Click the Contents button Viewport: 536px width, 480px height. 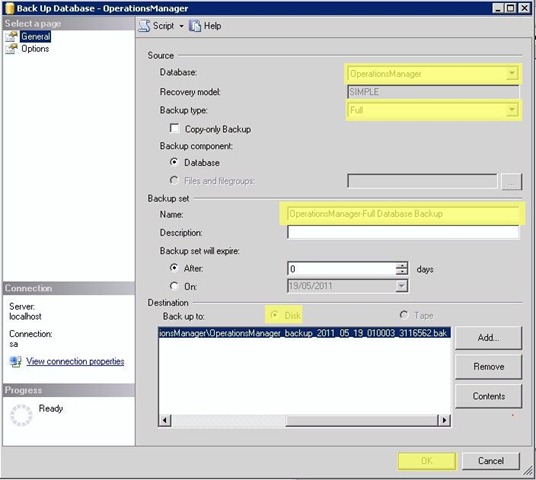point(488,396)
